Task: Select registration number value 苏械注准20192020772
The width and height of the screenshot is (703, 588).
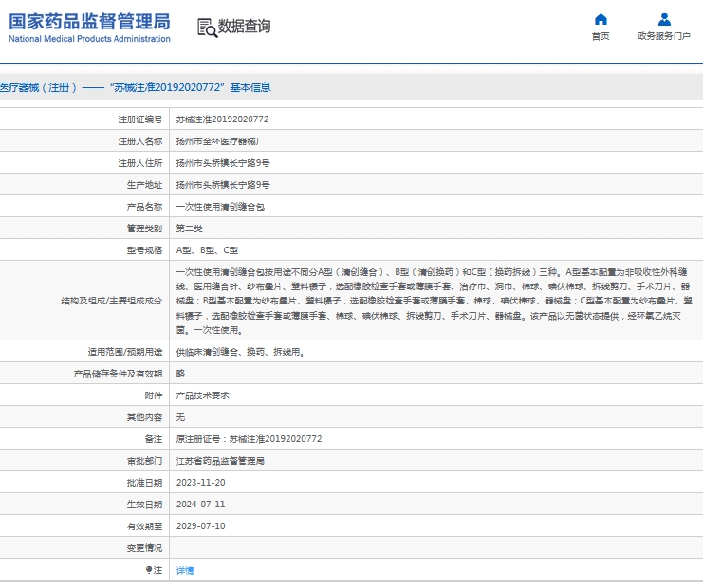Action: click(x=222, y=119)
